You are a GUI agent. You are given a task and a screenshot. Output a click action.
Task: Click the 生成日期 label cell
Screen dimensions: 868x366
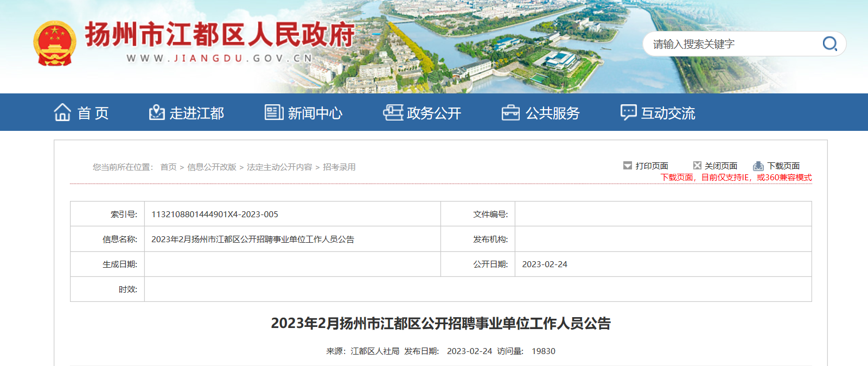(x=107, y=264)
